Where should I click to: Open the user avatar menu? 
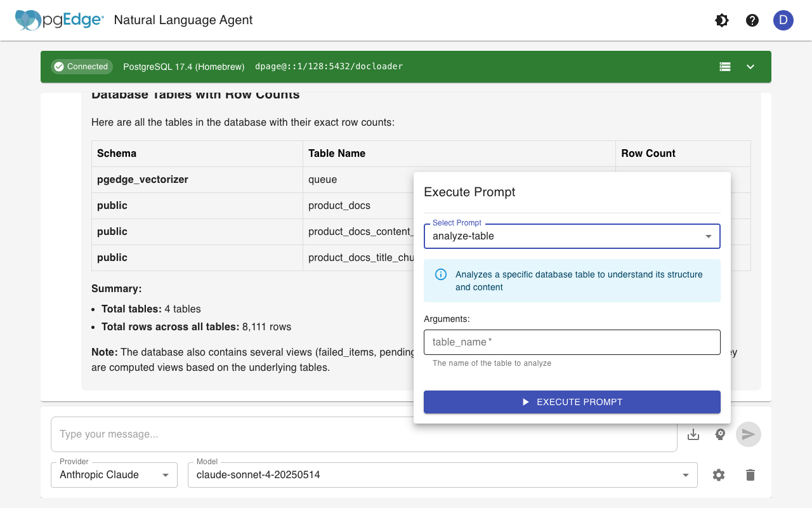pos(783,20)
